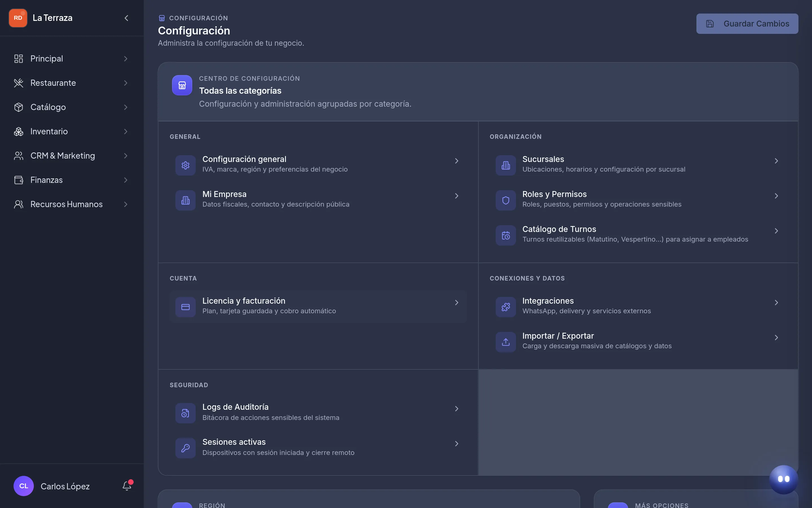Click the credit card icon for Licencia y facturación

pyautogui.click(x=186, y=307)
